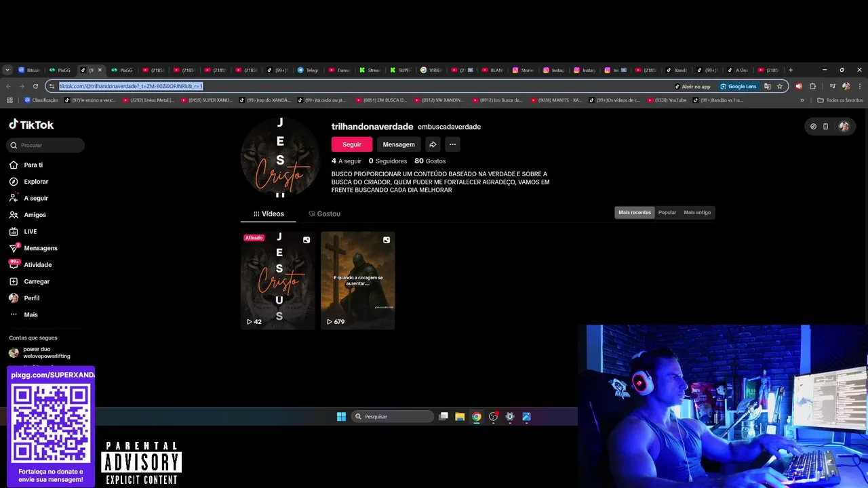Open Chrome three-dot menu
The height and width of the screenshot is (488, 868).
860,86
